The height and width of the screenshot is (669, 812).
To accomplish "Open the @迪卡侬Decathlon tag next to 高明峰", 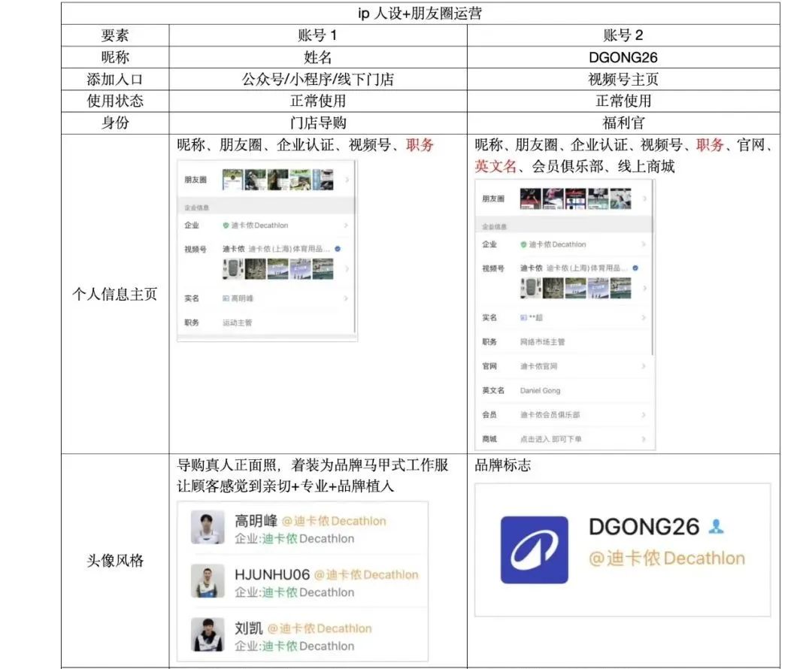I will [x=334, y=521].
